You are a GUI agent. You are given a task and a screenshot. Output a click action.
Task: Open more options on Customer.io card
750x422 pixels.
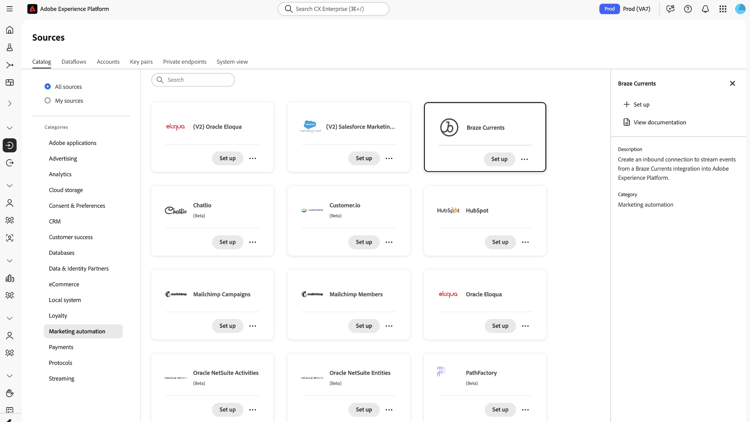(x=389, y=242)
